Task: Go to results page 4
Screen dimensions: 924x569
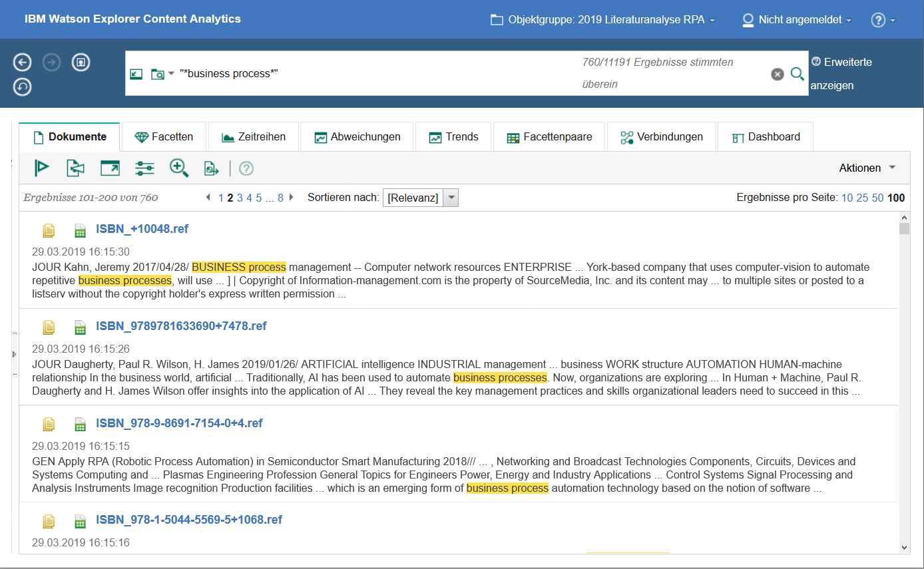Action: pyautogui.click(x=249, y=198)
